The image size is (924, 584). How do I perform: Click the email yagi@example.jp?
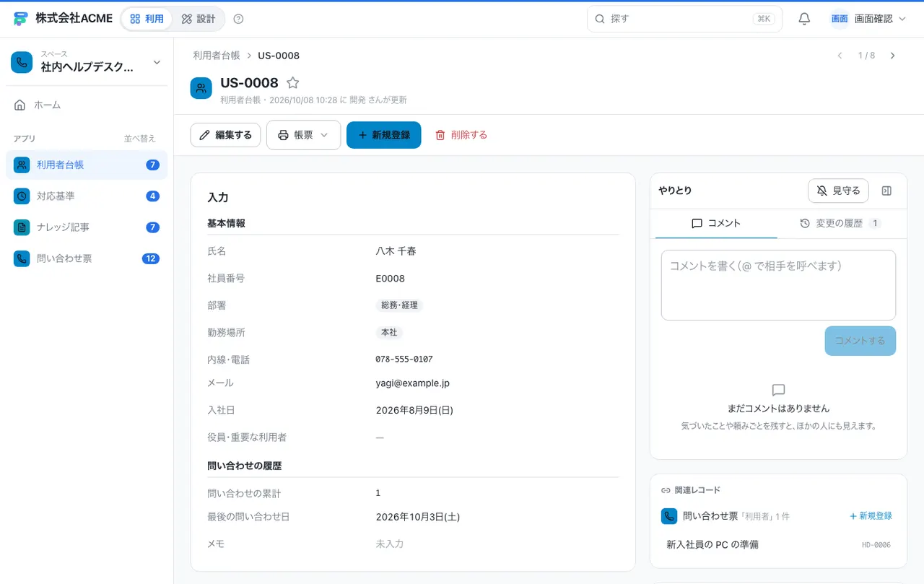(412, 383)
